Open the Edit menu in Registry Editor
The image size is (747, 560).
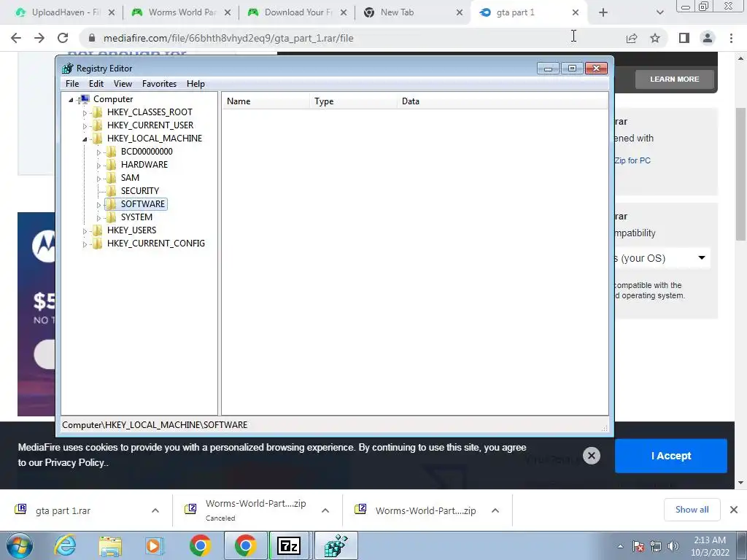click(96, 84)
